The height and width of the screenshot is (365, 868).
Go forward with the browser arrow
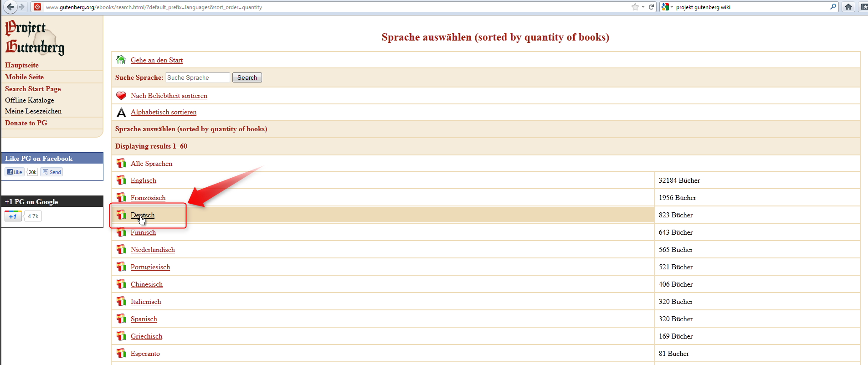21,7
